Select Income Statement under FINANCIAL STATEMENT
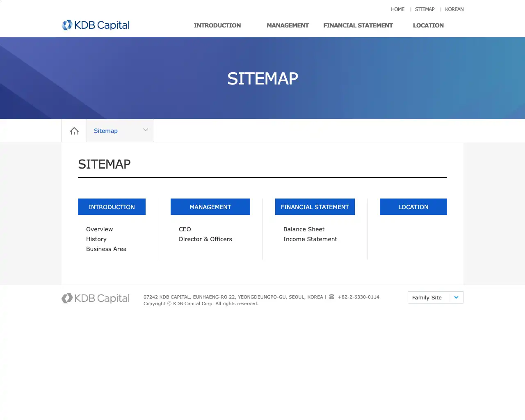The width and height of the screenshot is (525, 420). [310, 239]
